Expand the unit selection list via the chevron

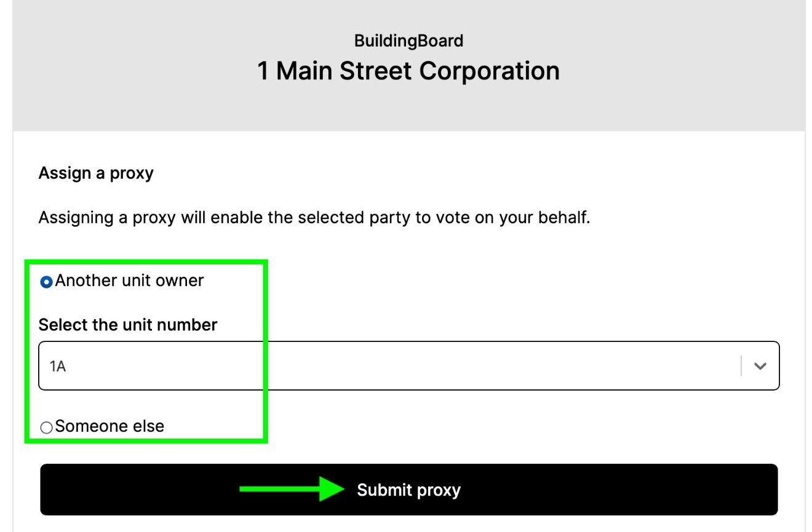(x=760, y=365)
